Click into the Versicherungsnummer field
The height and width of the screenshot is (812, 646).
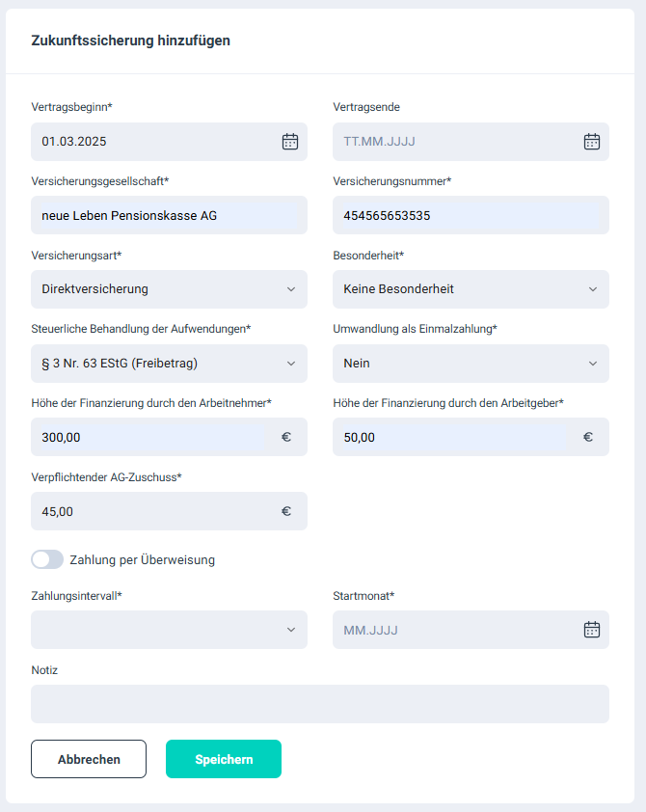[x=471, y=215]
